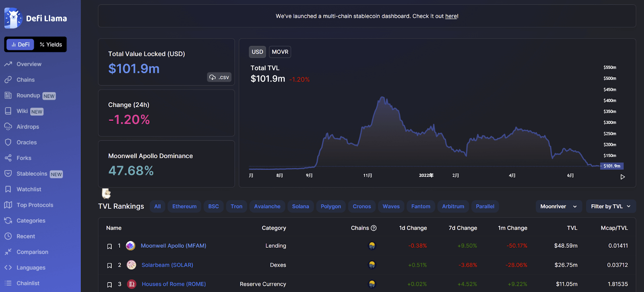644x292 pixels.
Task: Click the Defi Llama logo
Action: pyautogui.click(x=35, y=18)
